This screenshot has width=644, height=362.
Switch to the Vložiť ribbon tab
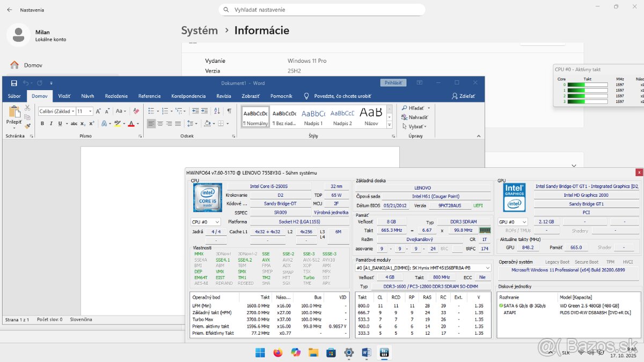click(64, 96)
